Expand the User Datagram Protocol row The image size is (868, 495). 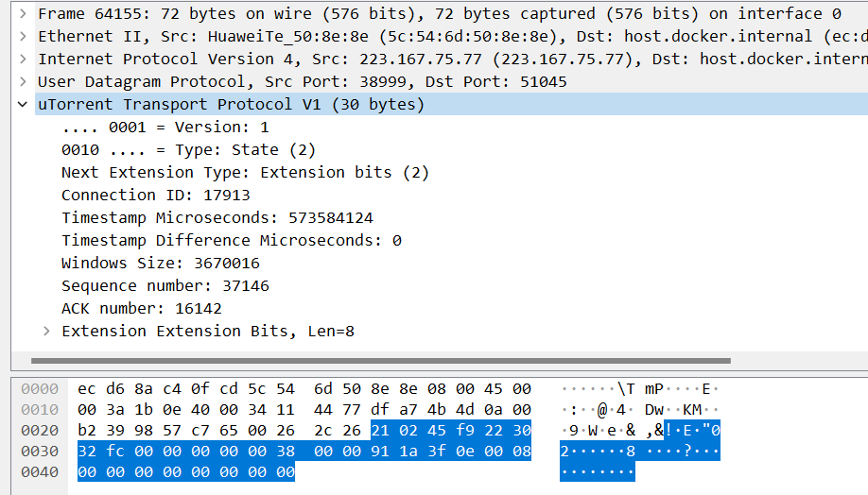(23, 81)
